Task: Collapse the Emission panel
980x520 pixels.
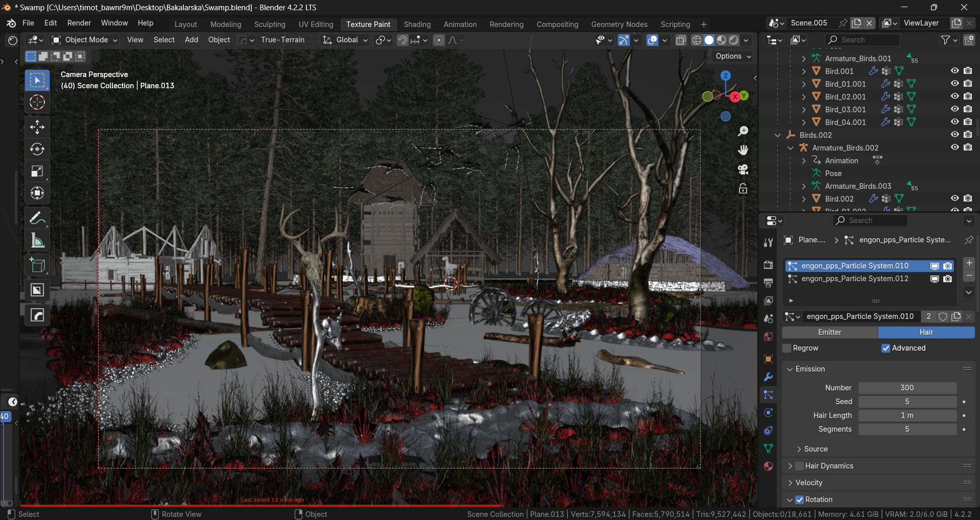Action: point(790,369)
